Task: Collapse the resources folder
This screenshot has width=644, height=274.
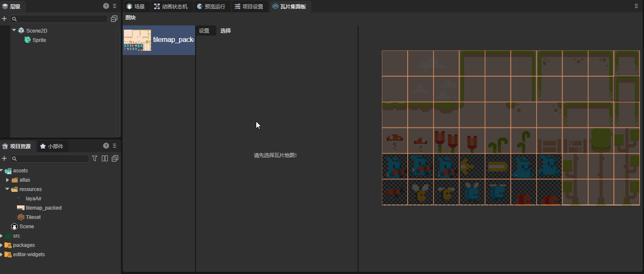Action: (x=8, y=189)
